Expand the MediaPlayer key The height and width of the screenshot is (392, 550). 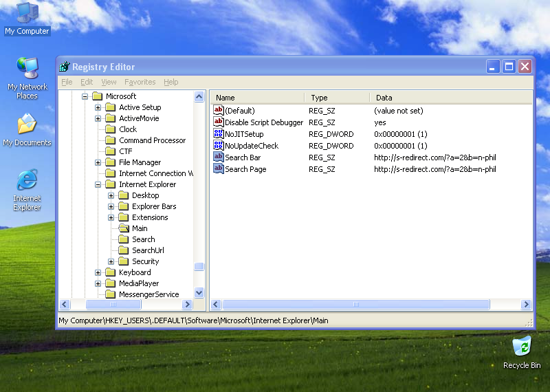pos(98,283)
